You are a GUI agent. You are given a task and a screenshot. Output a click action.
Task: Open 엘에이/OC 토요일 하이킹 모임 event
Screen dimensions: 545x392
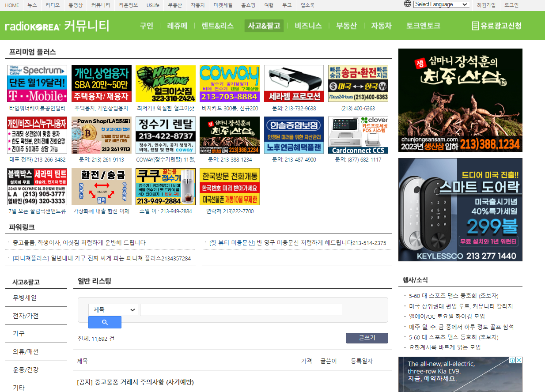tap(447, 317)
